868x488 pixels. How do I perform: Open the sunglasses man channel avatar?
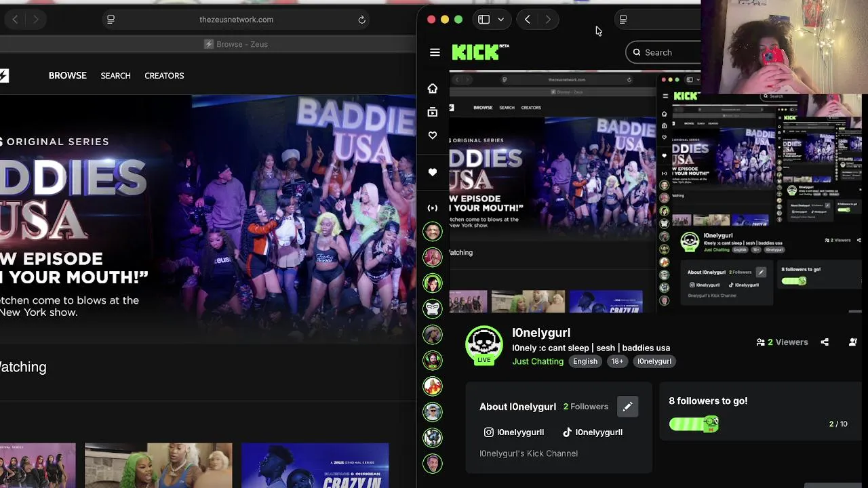[433, 411]
